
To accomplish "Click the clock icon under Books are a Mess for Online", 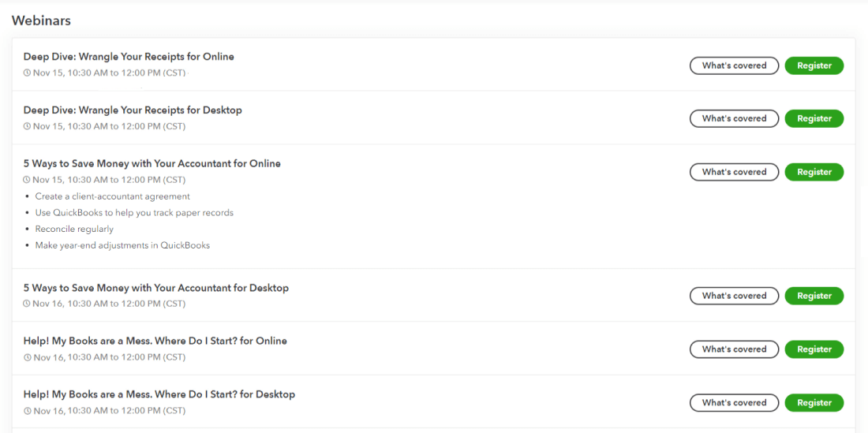I will pos(27,357).
